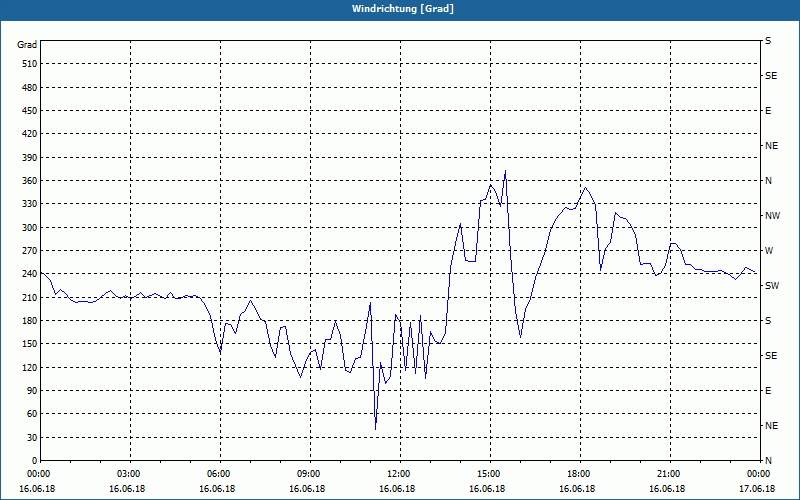Click the N compass label at zero baseline

click(x=768, y=461)
